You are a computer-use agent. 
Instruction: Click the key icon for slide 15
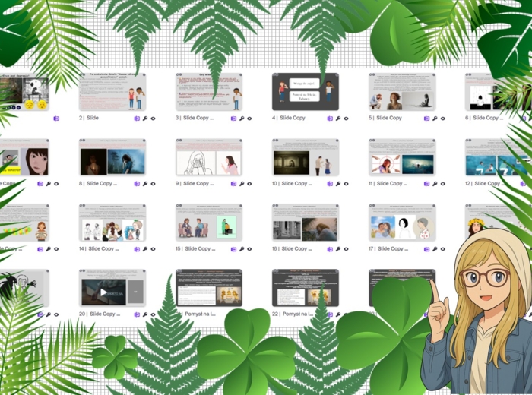coord(242,249)
